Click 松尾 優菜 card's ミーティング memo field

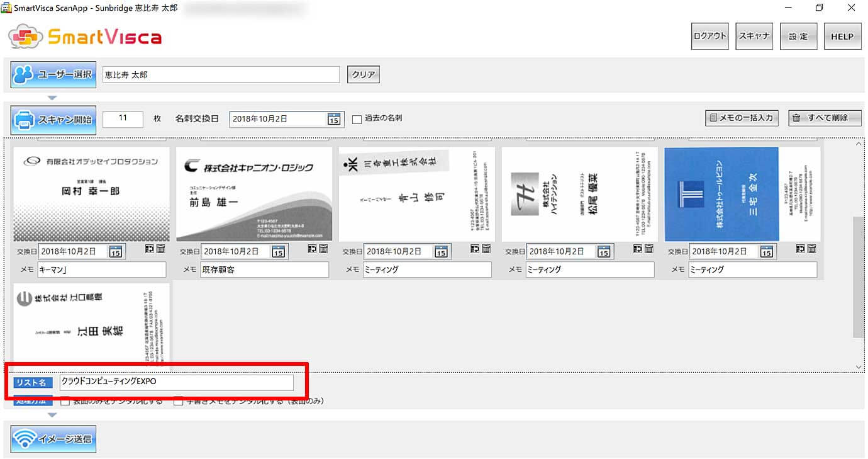[x=590, y=269]
